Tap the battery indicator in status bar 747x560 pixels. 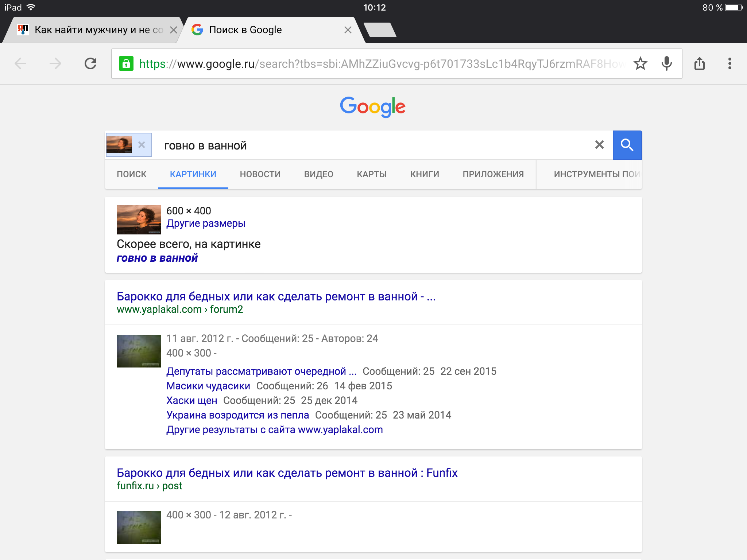point(734,7)
